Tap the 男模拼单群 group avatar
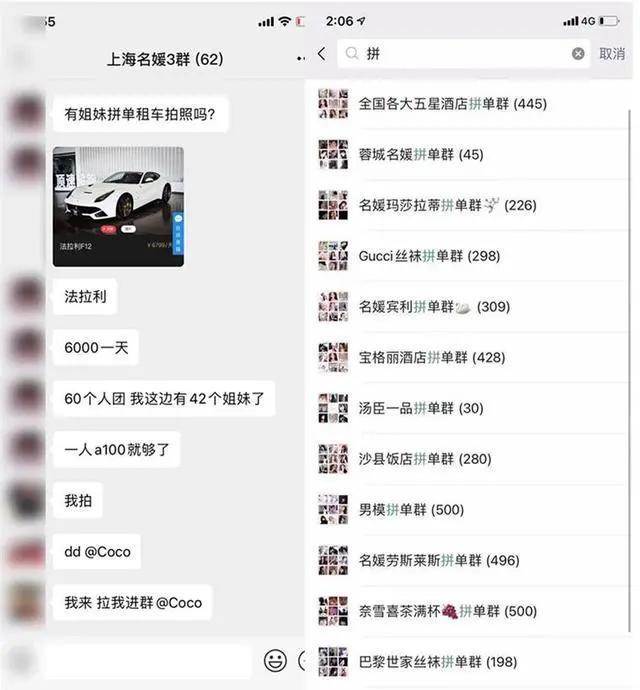The image size is (640, 690). click(333, 510)
